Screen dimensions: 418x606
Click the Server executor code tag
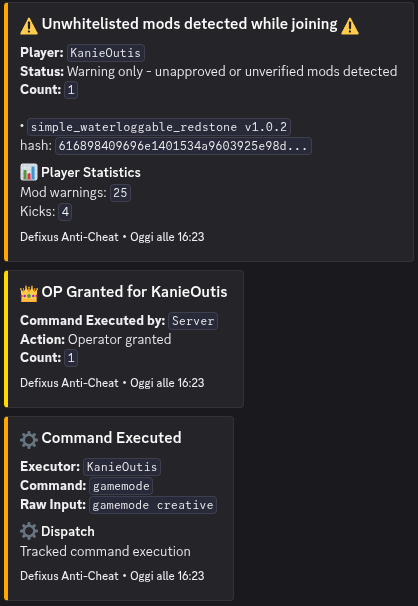coord(193,321)
